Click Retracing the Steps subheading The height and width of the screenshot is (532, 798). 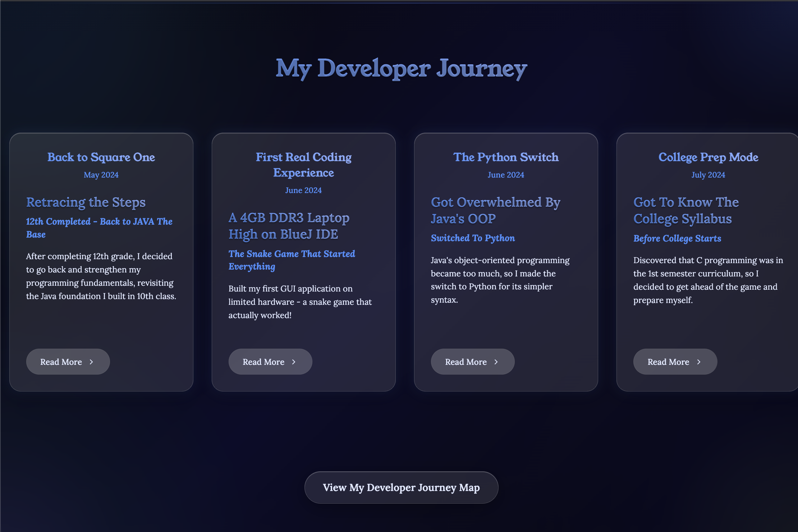pos(86,202)
